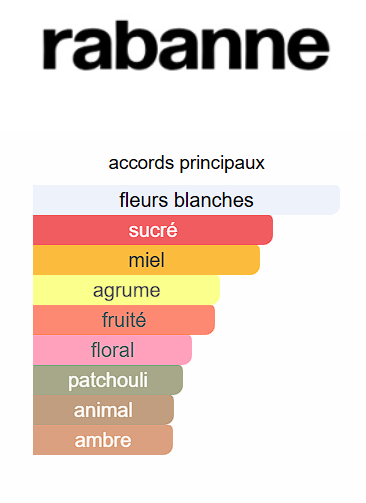This screenshot has height=503, width=366.
Task: Click the 'patchouli' text label
Action: point(108,381)
